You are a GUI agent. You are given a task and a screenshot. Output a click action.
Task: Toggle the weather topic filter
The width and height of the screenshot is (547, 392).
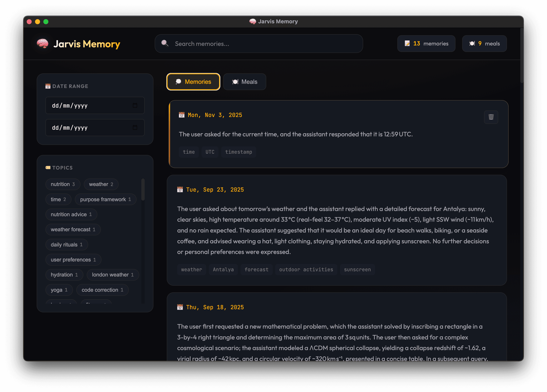[101, 184]
